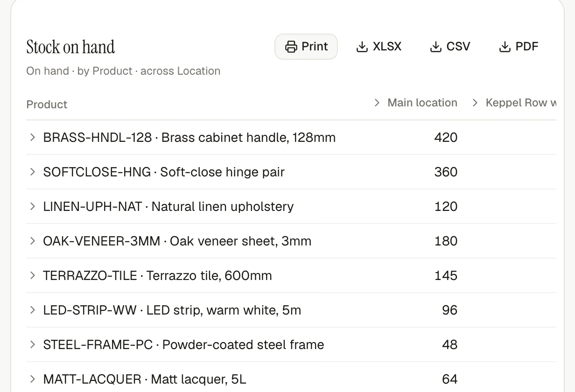Select the 420 stock value cell
The height and width of the screenshot is (392, 575).
[446, 138]
